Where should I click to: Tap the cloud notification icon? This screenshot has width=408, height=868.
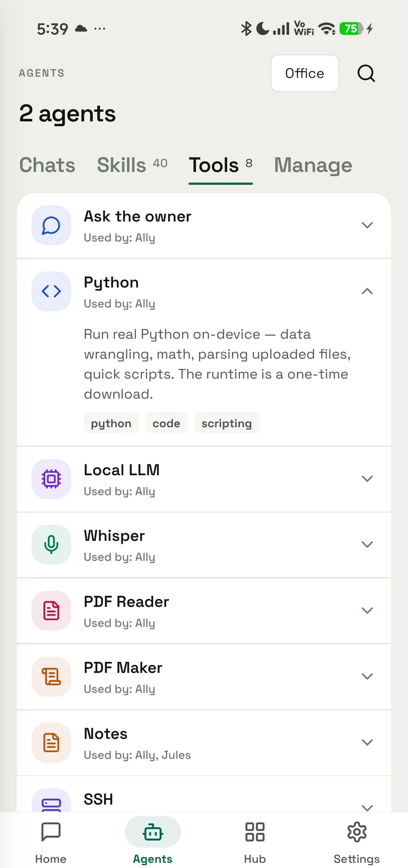[81, 29]
